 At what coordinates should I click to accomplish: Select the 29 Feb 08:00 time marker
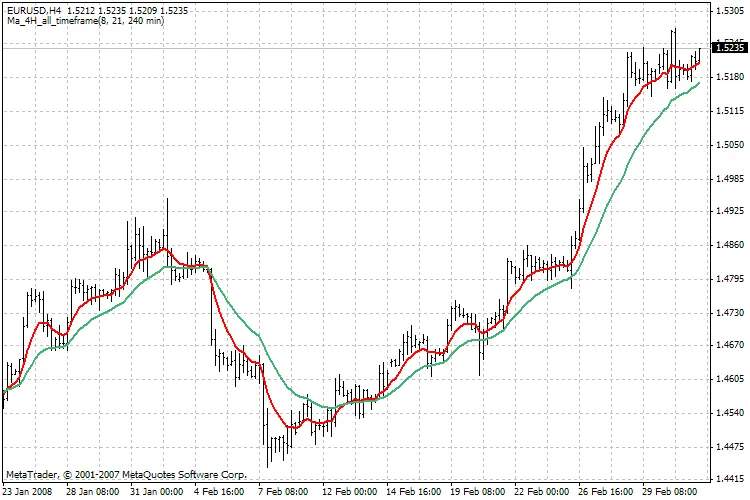(670, 492)
